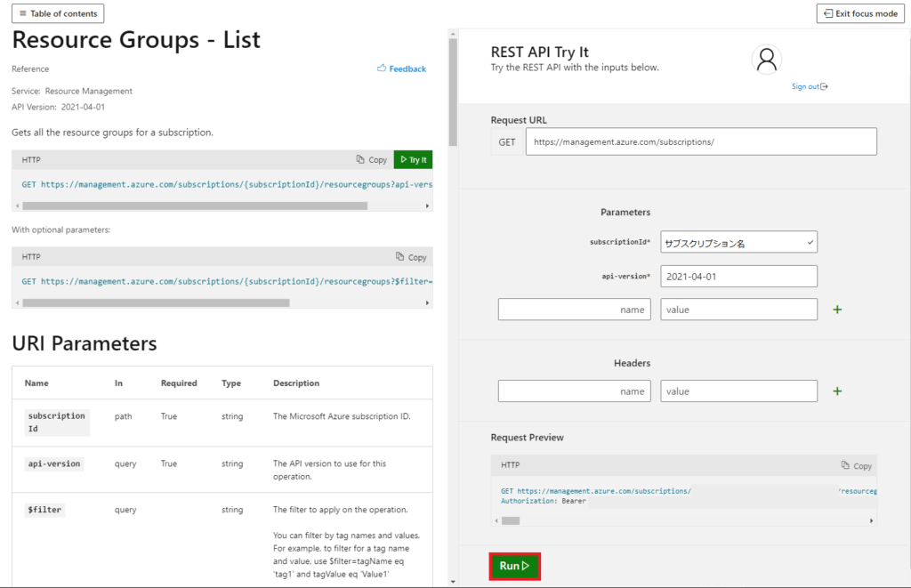911x588 pixels.
Task: Copy the optional parameters HTTP snippet
Action: (x=411, y=256)
